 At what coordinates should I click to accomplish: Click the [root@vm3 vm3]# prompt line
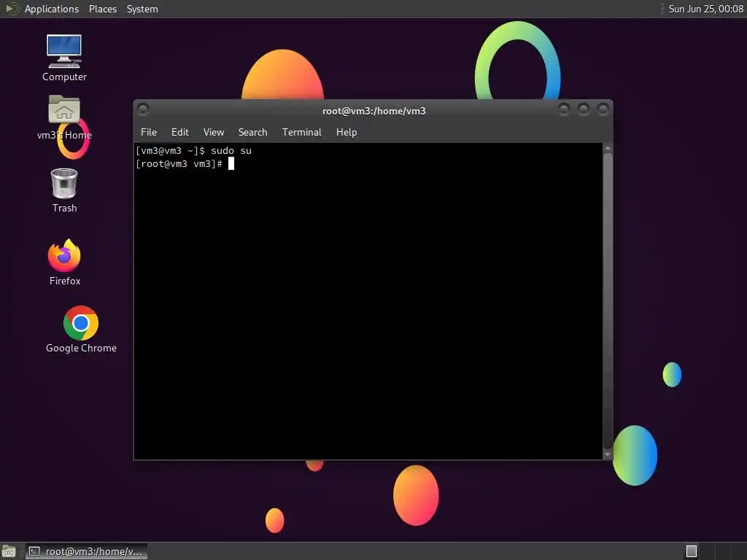point(179,164)
